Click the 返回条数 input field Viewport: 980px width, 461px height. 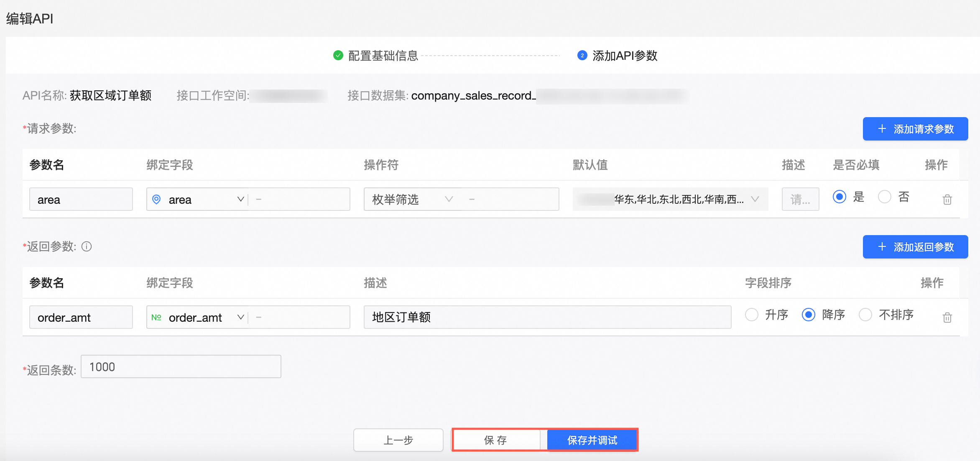click(181, 367)
